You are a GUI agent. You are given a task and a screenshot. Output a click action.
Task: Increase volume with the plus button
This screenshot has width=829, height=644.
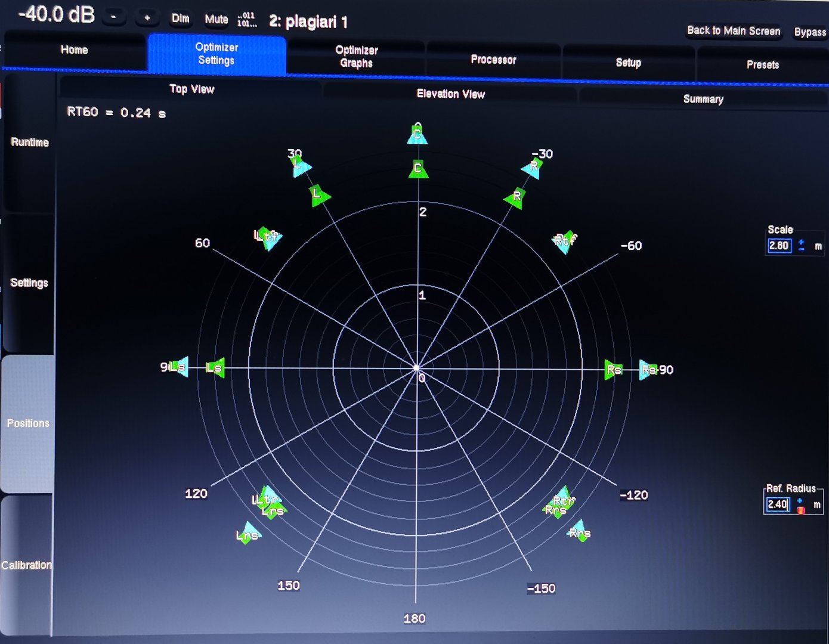coord(147,18)
